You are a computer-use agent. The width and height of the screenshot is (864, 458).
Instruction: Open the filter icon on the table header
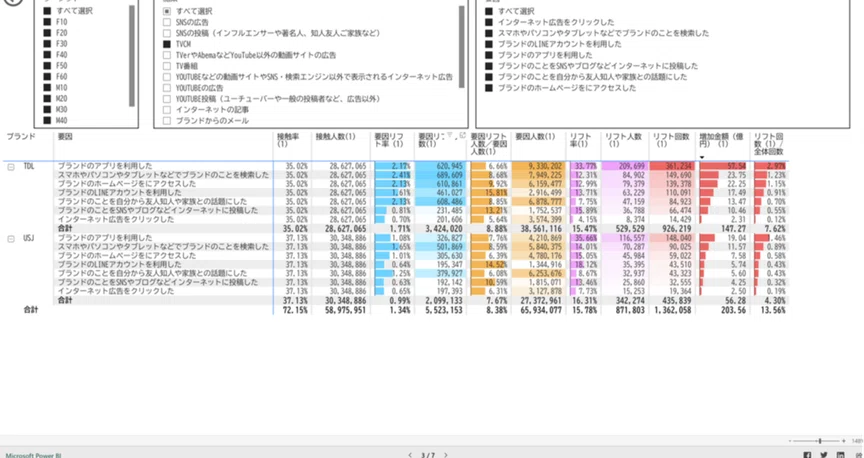pos(449,134)
